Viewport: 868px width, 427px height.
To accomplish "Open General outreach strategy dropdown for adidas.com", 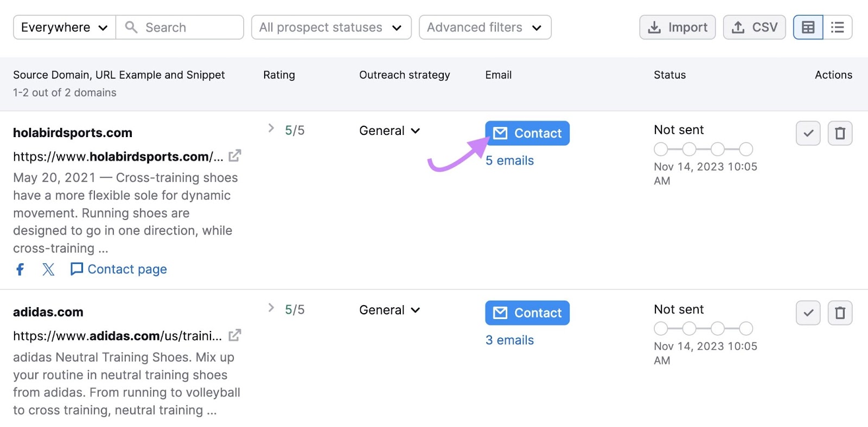I will coord(390,310).
